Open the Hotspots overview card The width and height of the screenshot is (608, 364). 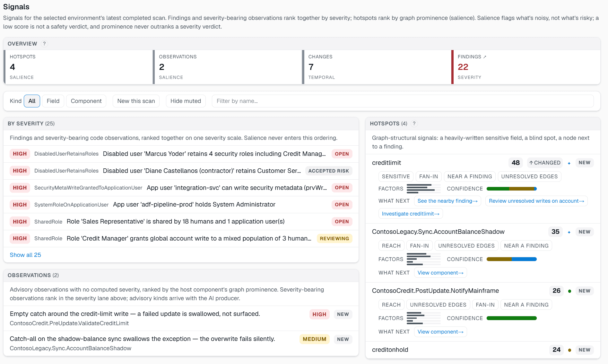pos(78,67)
